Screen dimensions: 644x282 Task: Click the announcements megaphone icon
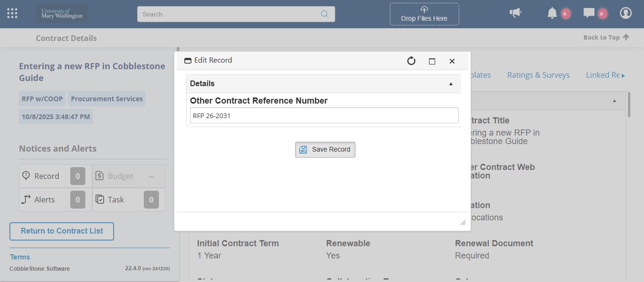click(515, 13)
